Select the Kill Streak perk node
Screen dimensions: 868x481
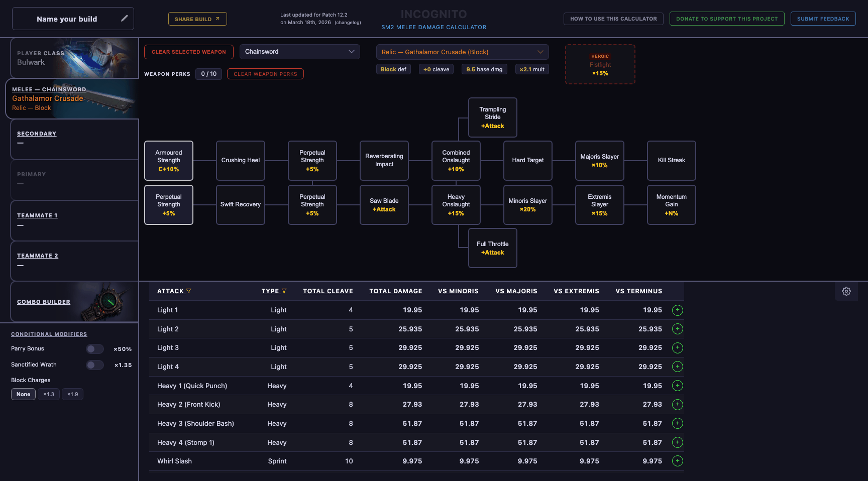(672, 160)
